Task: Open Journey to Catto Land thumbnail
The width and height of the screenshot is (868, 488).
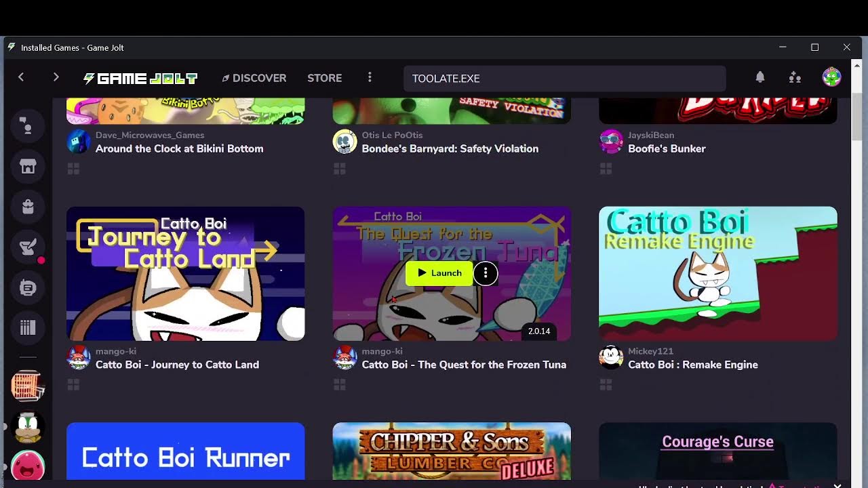Action: point(186,274)
